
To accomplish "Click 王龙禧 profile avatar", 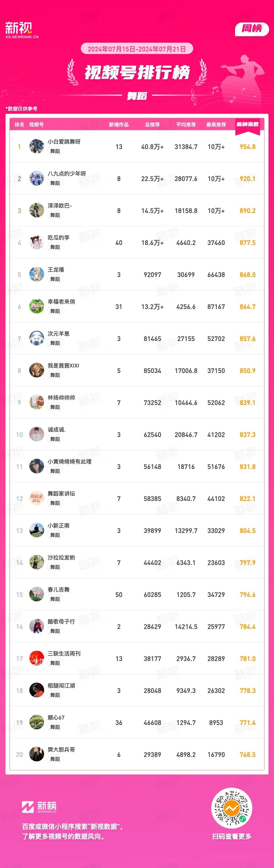I will [x=36, y=274].
